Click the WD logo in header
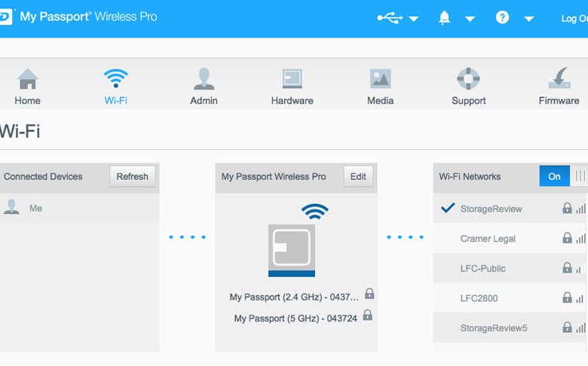This screenshot has height=366, width=588. tap(6, 17)
